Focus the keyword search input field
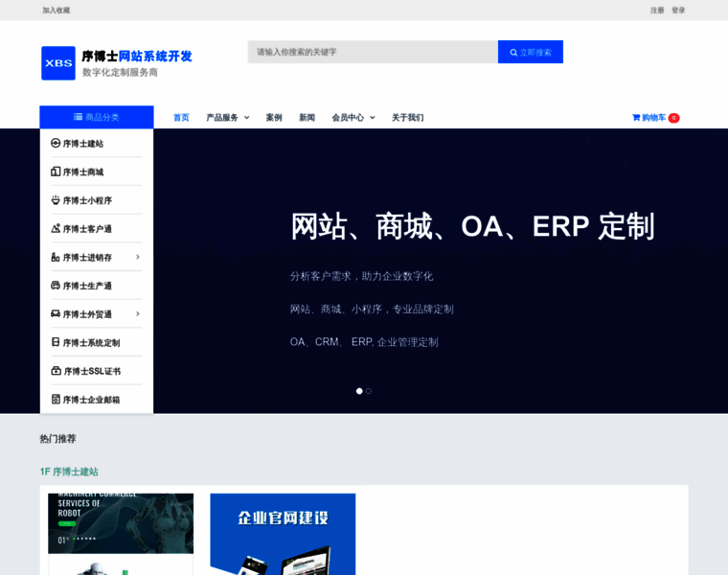Screen dimensions: 728x575 [373, 52]
